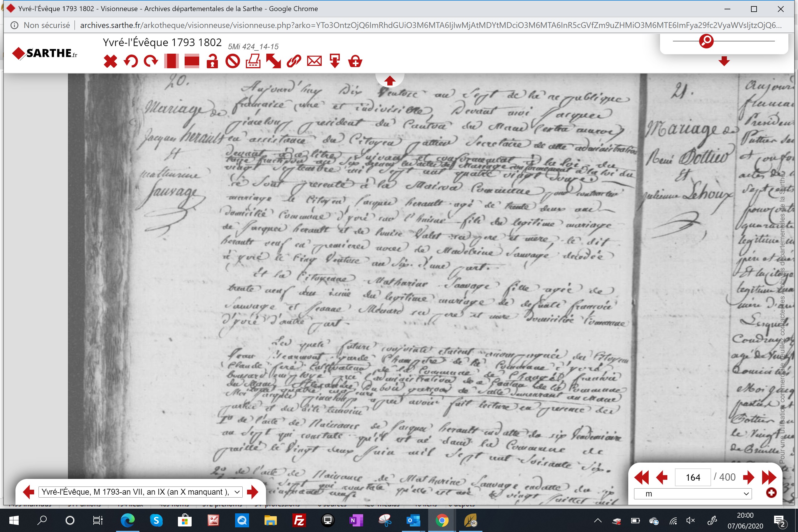Copy permalink with chain icon
Screen dimensions: 798x532
coord(294,62)
